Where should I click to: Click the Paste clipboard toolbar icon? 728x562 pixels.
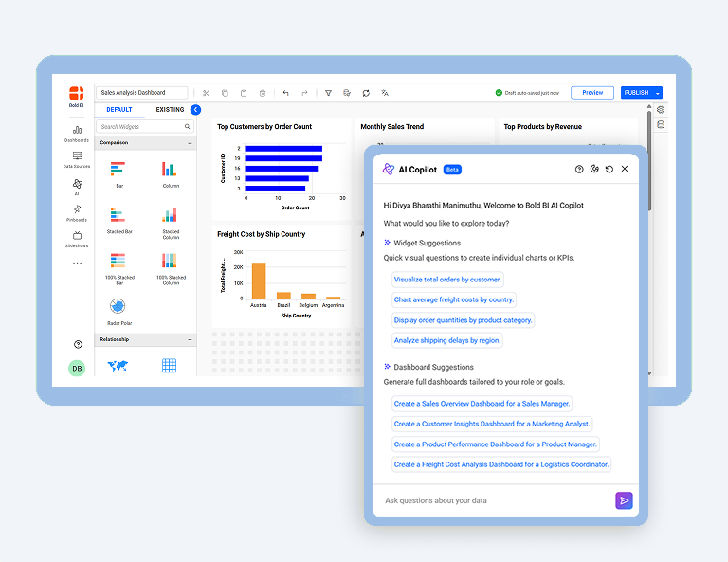[x=244, y=93]
